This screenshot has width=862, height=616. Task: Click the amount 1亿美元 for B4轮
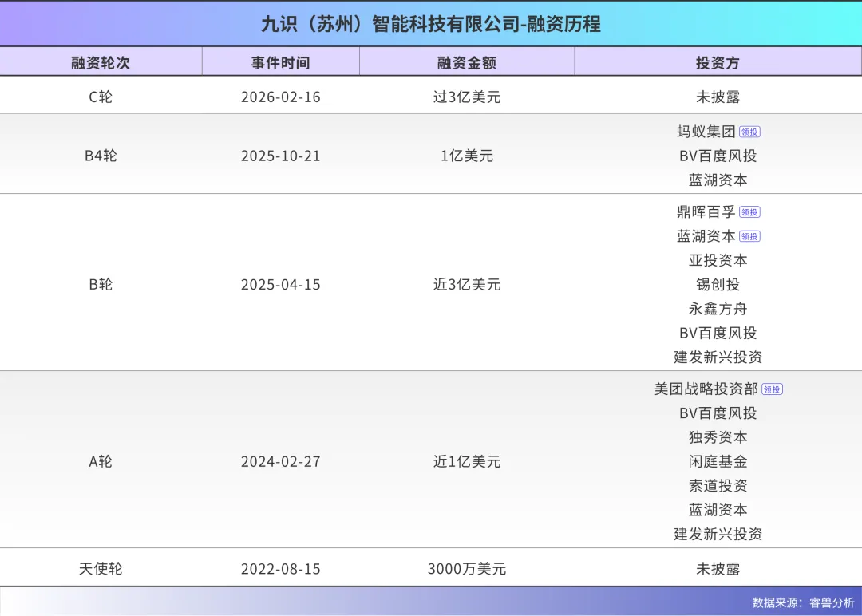[x=467, y=156]
